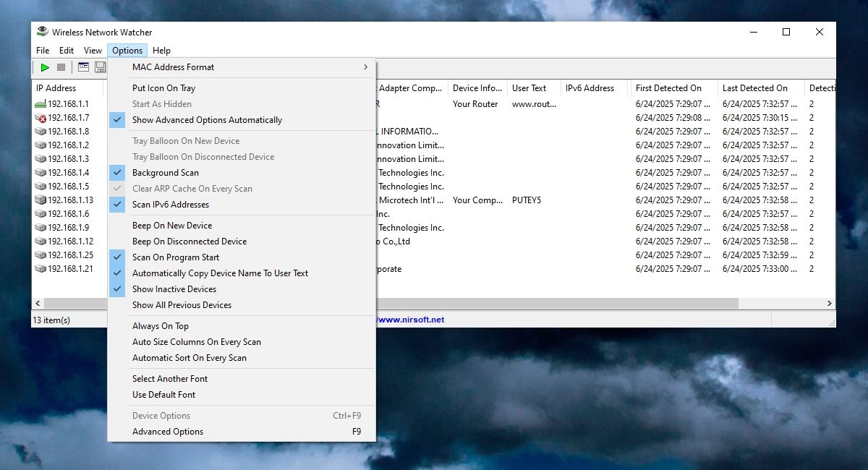
Task: Click the save floppy disk toolbar icon
Action: (101, 67)
